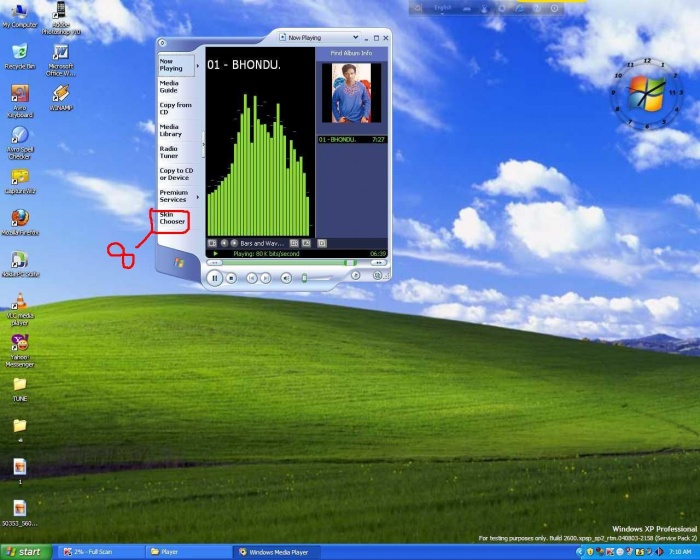Image resolution: width=700 pixels, height=560 pixels.
Task: Launch Adobe Photoshop desktop shortcut
Action: click(x=61, y=18)
